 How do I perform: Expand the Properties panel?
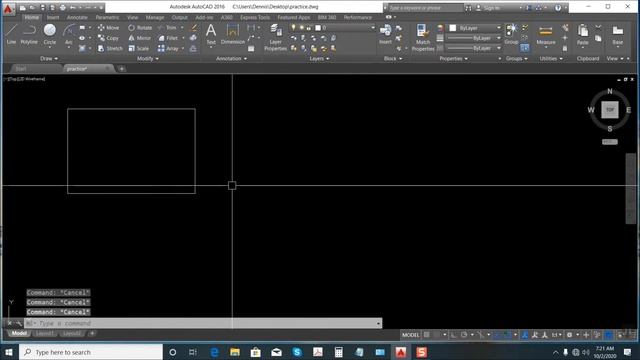pos(453,59)
